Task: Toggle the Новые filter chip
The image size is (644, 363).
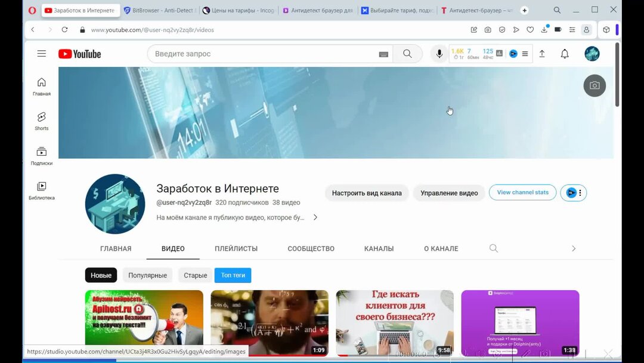Action: pos(100,275)
